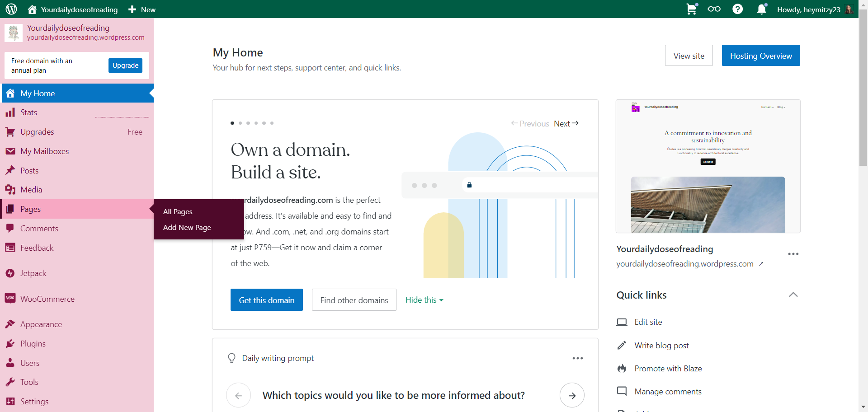Click the 'Free' plan label beside Upgrades
The height and width of the screenshot is (412, 868).
(135, 132)
